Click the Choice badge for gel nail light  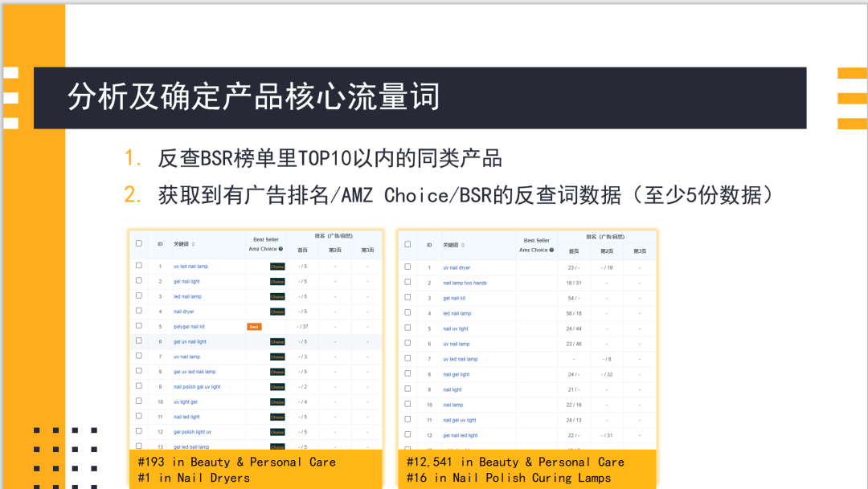tap(278, 281)
